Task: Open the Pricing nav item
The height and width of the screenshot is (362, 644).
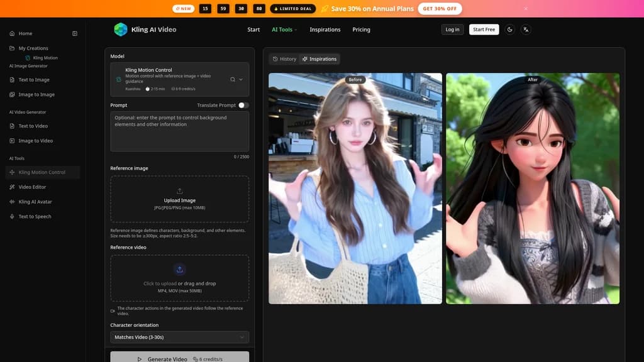Action: [361, 30]
